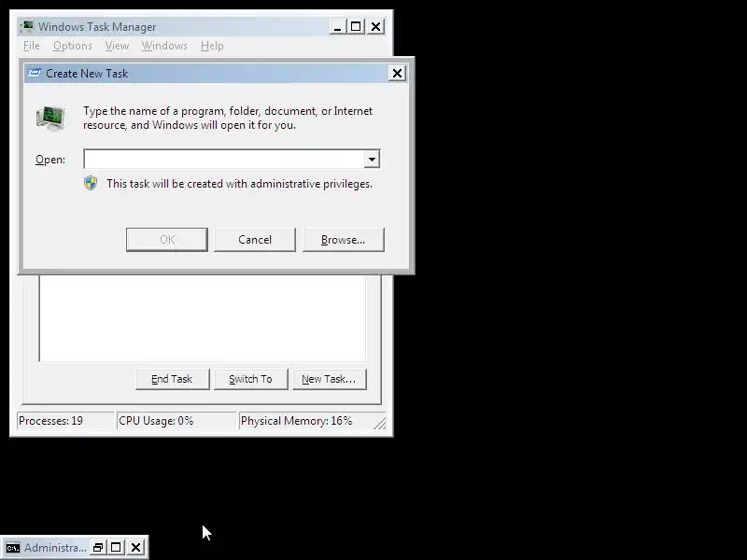Click the Processes: 19 status entry
Viewport: 747px width, 560px height.
65,421
